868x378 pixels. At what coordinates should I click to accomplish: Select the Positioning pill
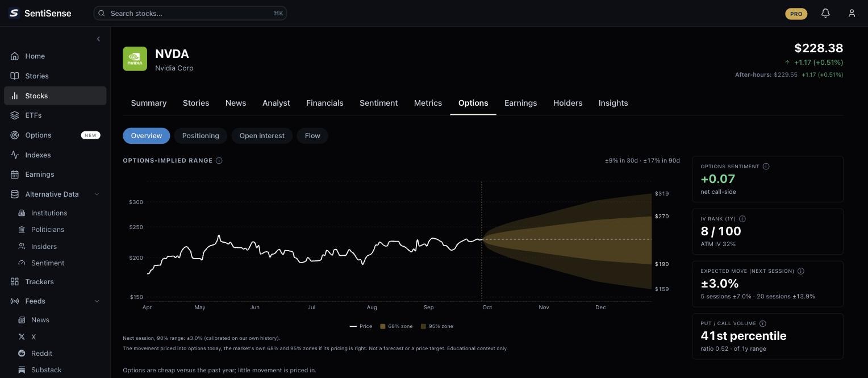[201, 136]
